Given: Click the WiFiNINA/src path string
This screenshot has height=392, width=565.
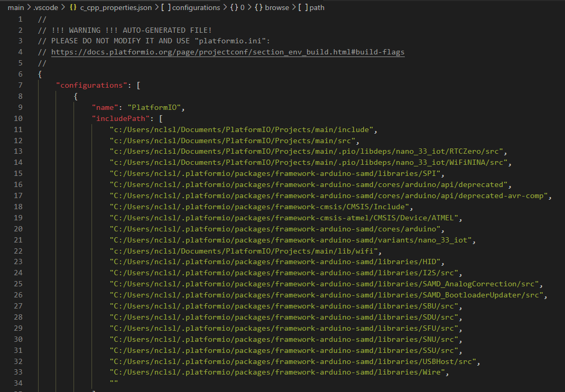Looking at the screenshot, I should 309,163.
